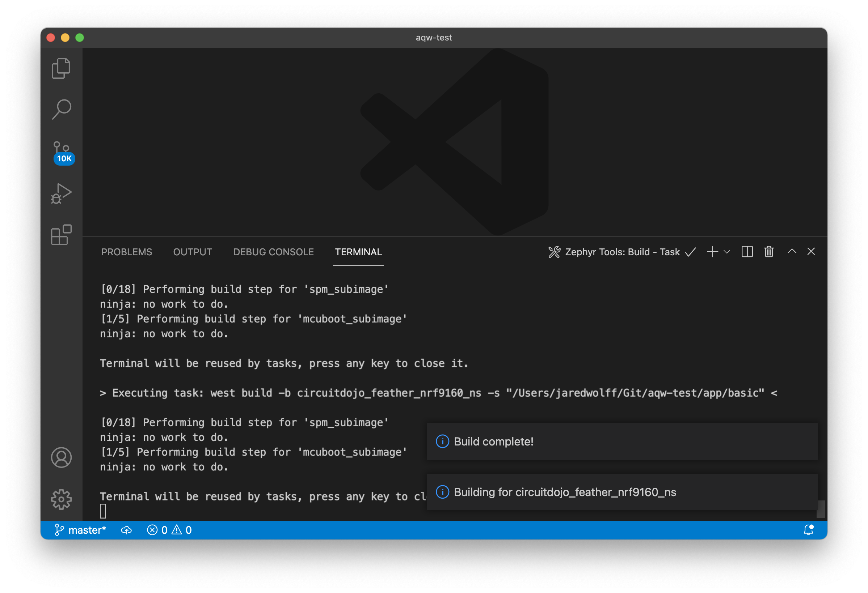The image size is (868, 593).
Task: Kill terminal with trash icon
Action: click(x=769, y=252)
